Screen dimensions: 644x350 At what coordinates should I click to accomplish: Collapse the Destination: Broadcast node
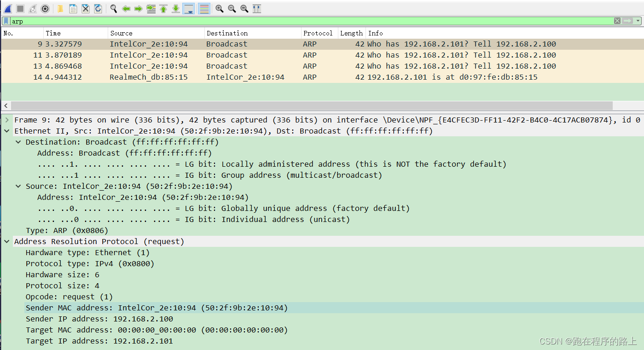(x=18, y=142)
